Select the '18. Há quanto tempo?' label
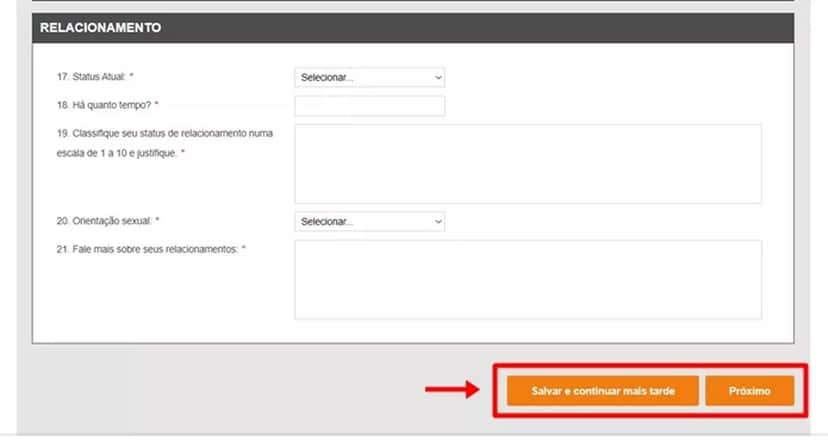The width and height of the screenshot is (828, 446). point(107,105)
